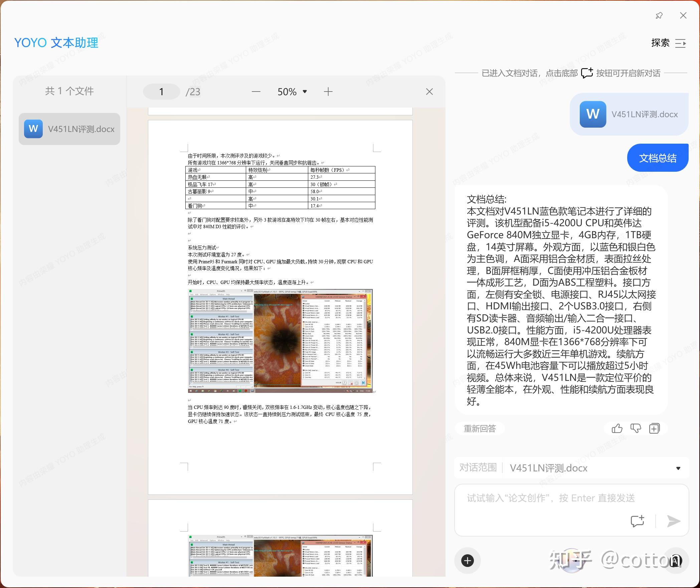Click table header 特效级别
The width and height of the screenshot is (700, 588).
(277, 170)
